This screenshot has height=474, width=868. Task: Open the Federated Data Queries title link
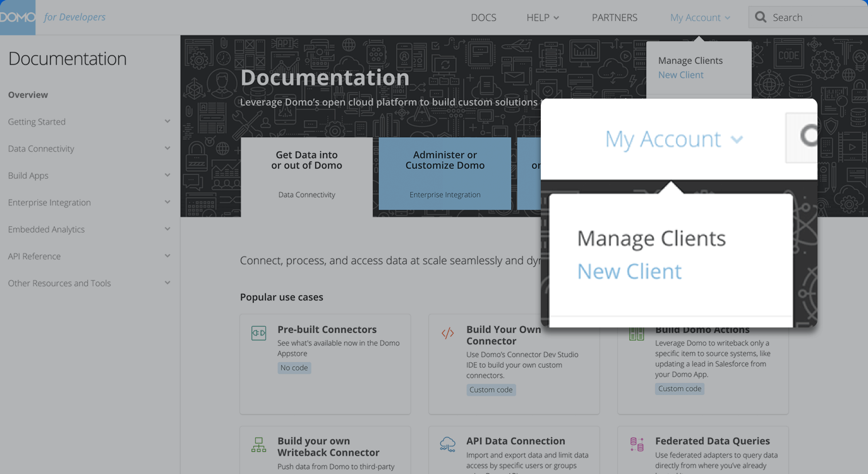(712, 441)
